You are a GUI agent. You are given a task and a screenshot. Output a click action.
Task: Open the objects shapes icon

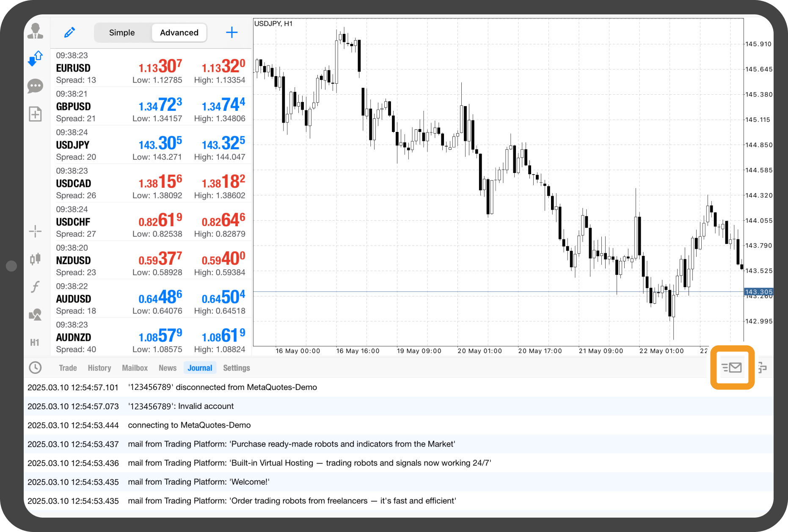tap(35, 314)
